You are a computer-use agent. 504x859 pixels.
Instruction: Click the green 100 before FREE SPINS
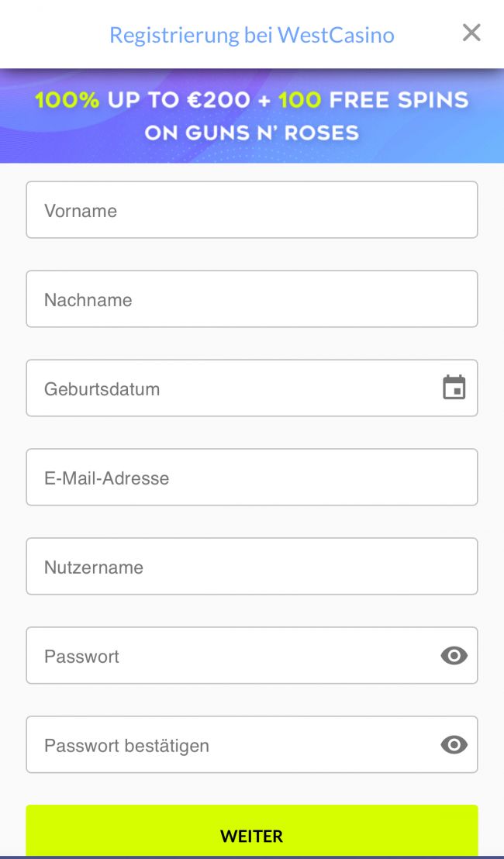[x=299, y=100]
